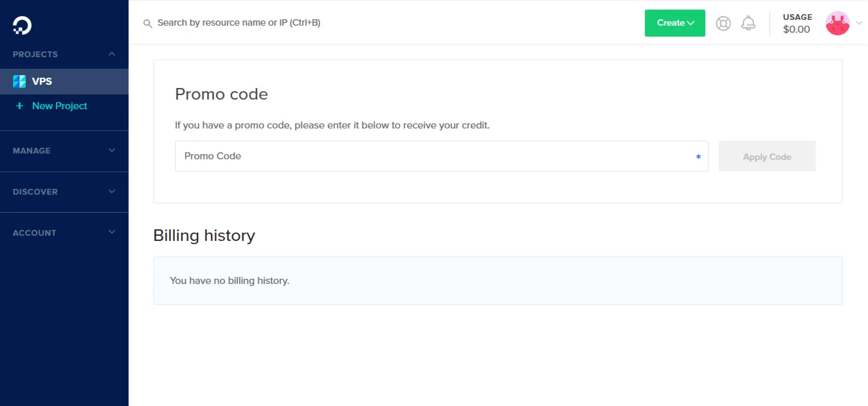Click the plus icon beside New Project

pos(19,106)
